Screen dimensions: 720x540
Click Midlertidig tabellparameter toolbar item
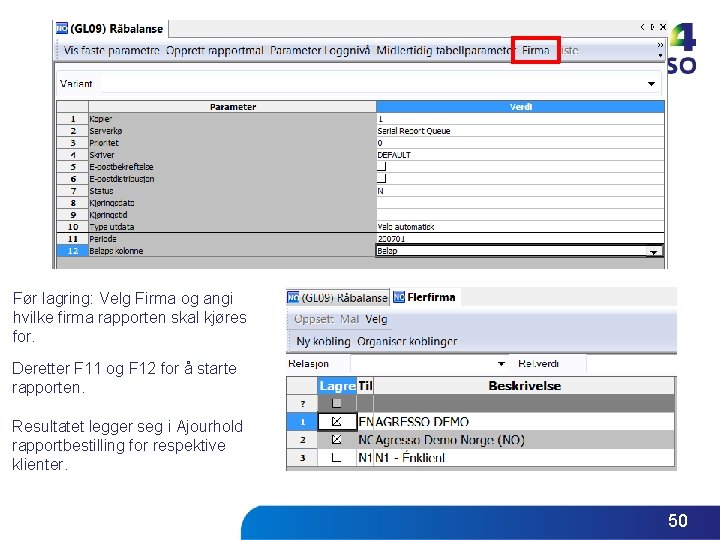[x=444, y=50]
